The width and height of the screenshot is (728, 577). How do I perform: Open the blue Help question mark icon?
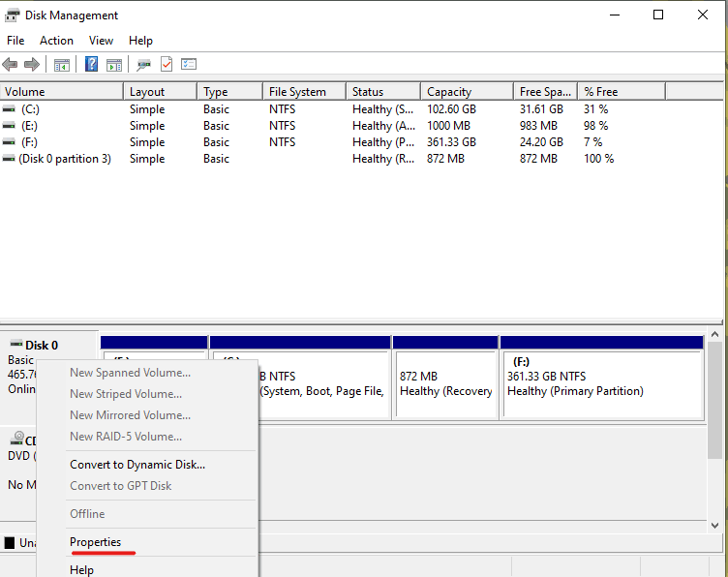(x=91, y=64)
